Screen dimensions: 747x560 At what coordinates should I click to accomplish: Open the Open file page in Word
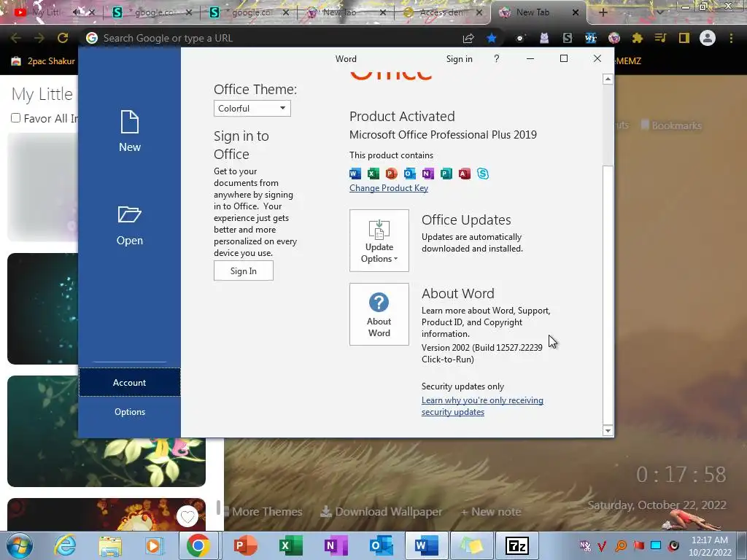click(130, 226)
